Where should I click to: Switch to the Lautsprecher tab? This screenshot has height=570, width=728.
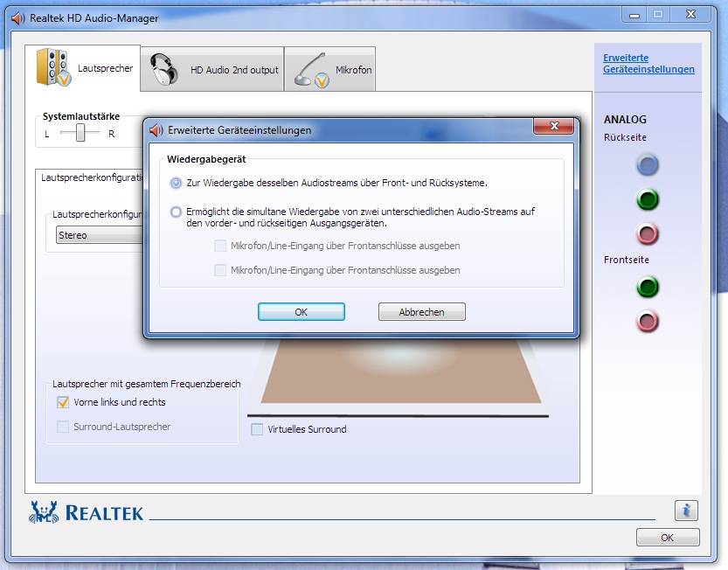click(x=83, y=68)
